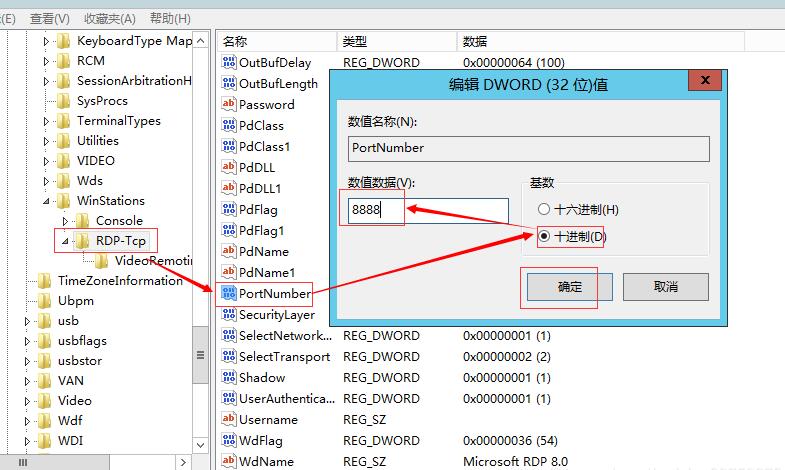
Task: Expand the KeyboardType Map tree node
Action: pos(46,41)
